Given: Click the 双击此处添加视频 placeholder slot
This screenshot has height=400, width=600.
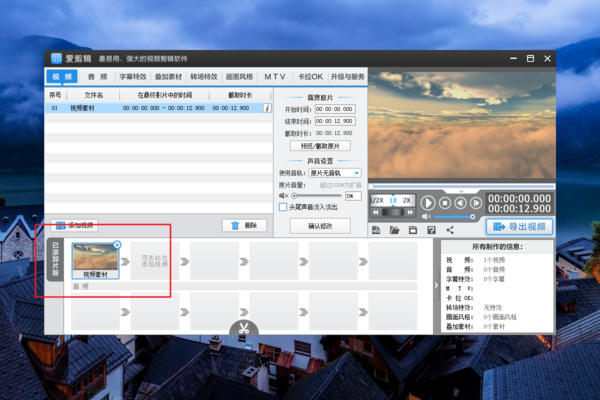Looking at the screenshot, I should coord(155,261).
